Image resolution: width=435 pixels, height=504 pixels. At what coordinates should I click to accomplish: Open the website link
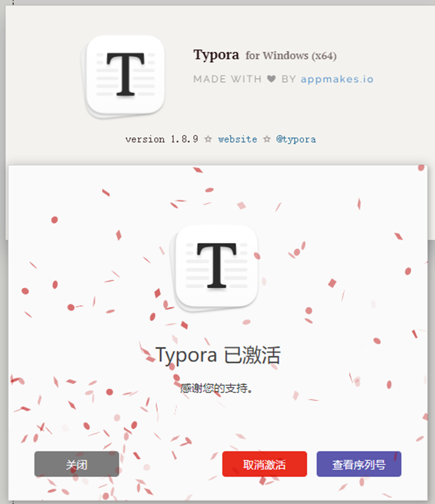coord(237,139)
